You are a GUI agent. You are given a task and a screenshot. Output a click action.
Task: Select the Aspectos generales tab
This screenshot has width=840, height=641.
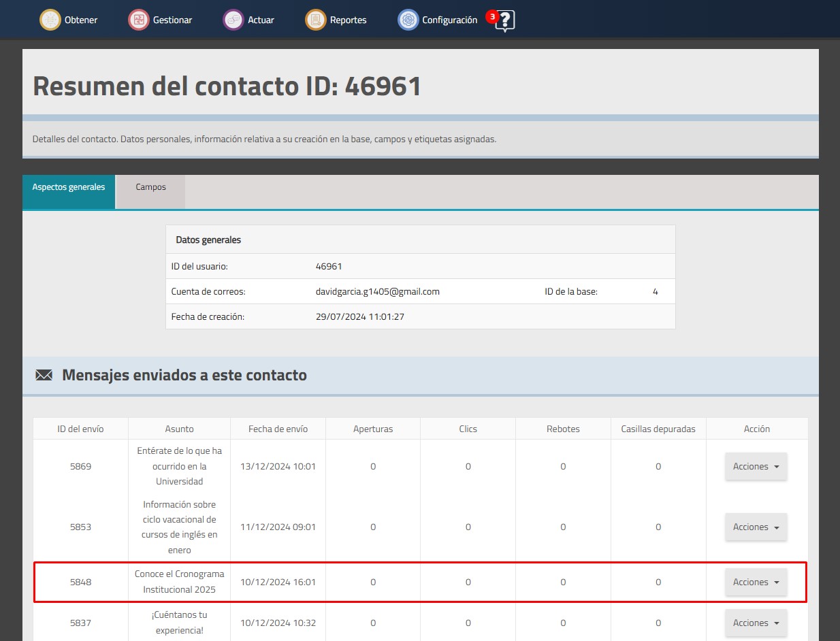[69, 187]
